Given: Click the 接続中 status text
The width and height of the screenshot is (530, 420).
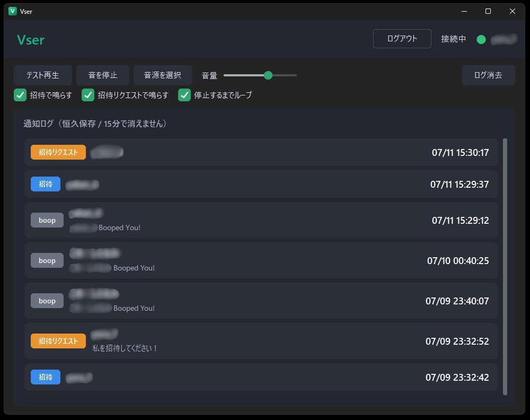Looking at the screenshot, I should click(453, 39).
